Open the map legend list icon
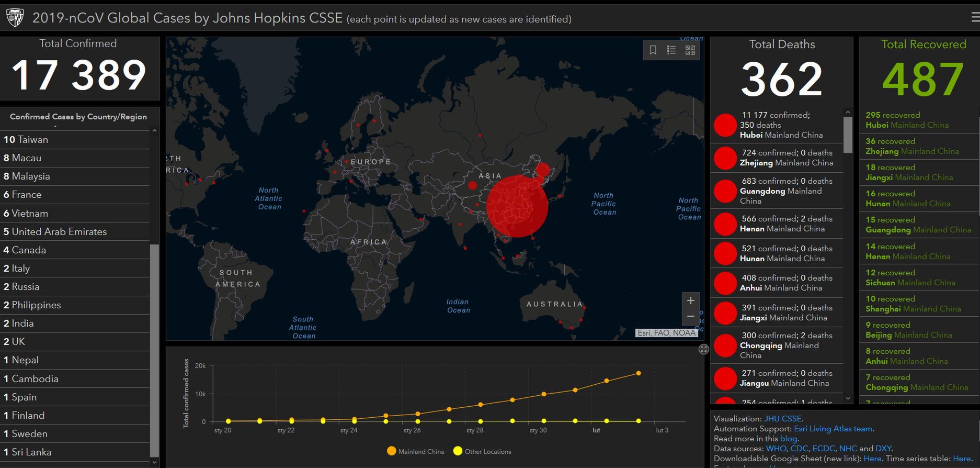This screenshot has width=980, height=468. (671, 50)
